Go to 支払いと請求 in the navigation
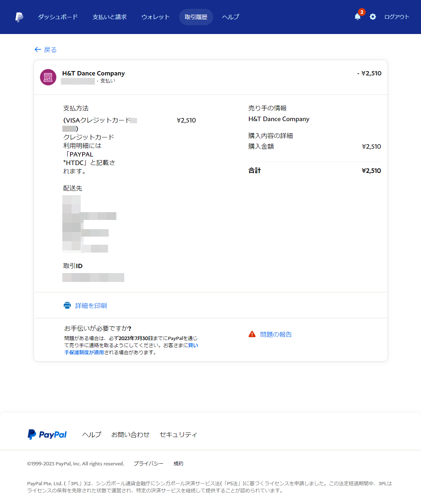Screen dimensions: 421x504 (109, 17)
